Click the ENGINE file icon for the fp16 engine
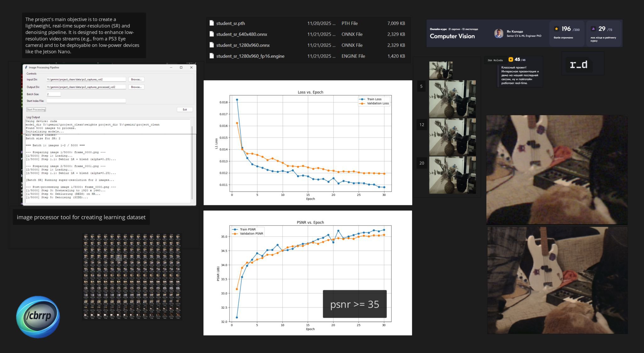The image size is (644, 353). click(x=211, y=56)
